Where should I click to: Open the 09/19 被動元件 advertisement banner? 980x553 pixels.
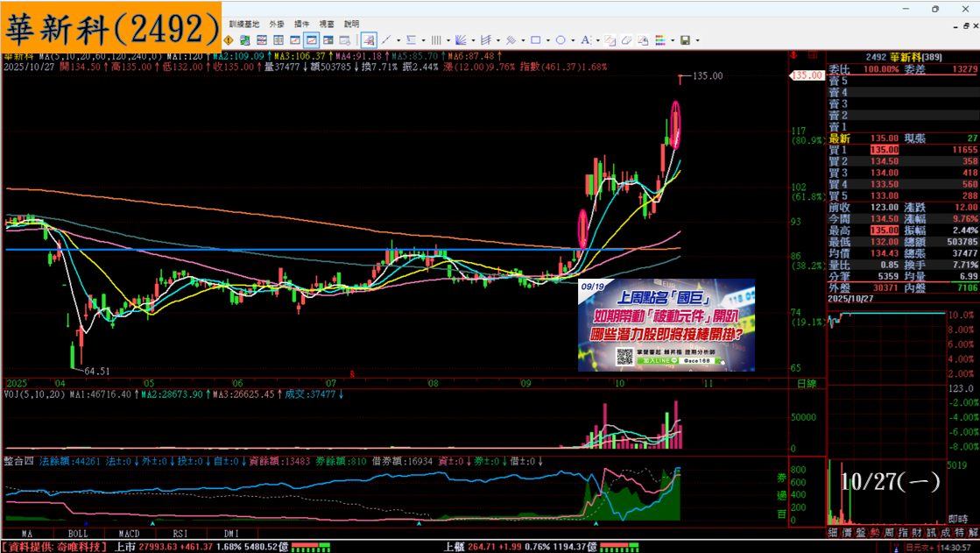(x=666, y=325)
